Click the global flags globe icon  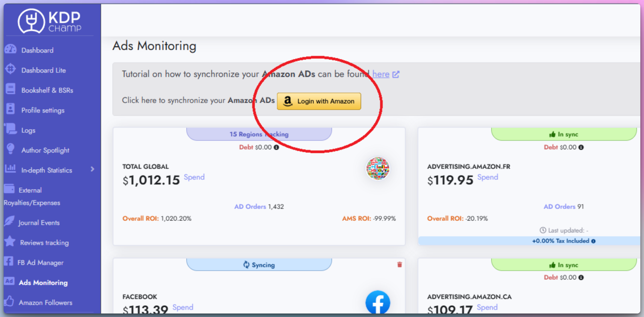[378, 168]
